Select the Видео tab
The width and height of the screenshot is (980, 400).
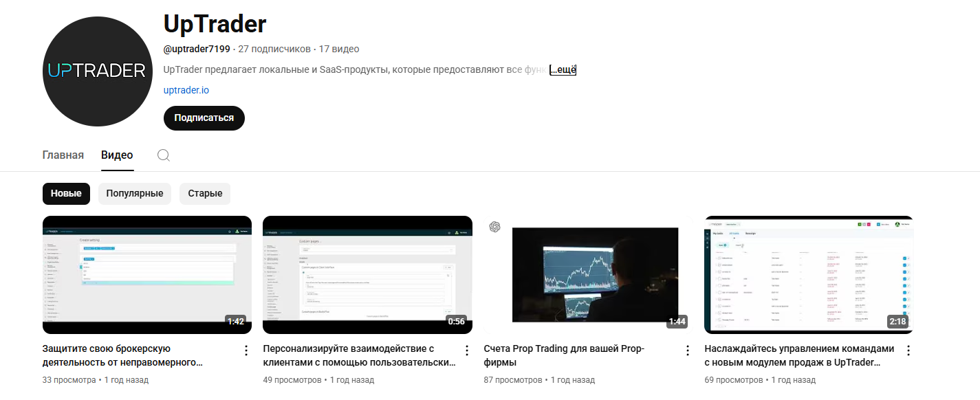[x=117, y=155]
